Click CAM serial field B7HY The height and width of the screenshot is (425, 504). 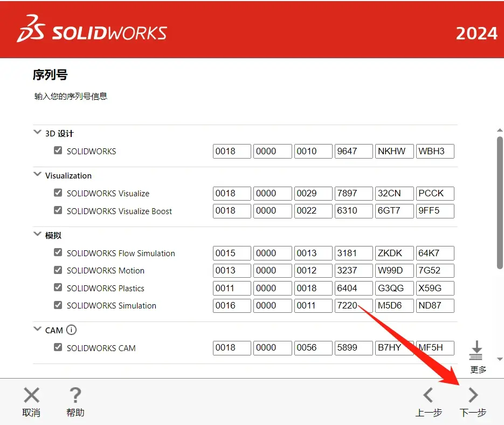(x=395, y=348)
